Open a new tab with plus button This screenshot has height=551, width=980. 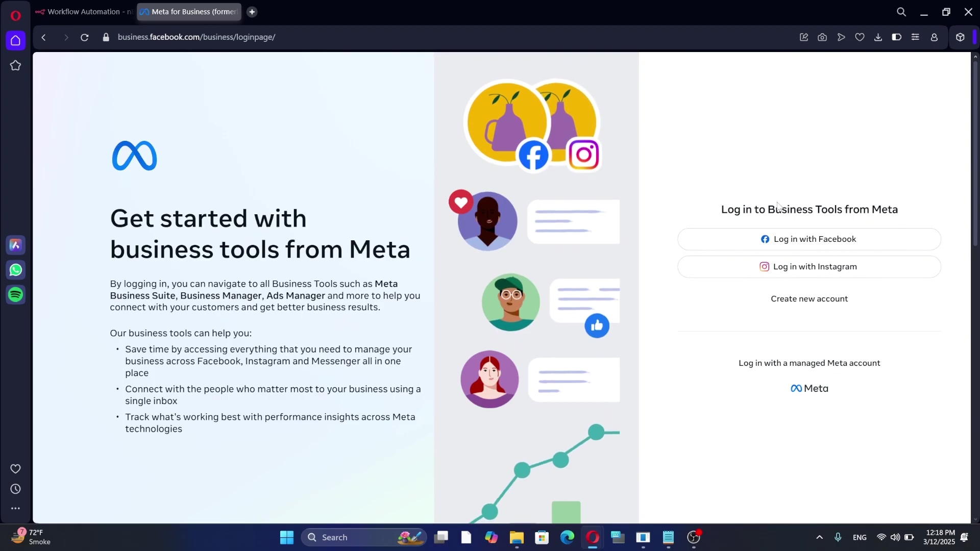252,12
